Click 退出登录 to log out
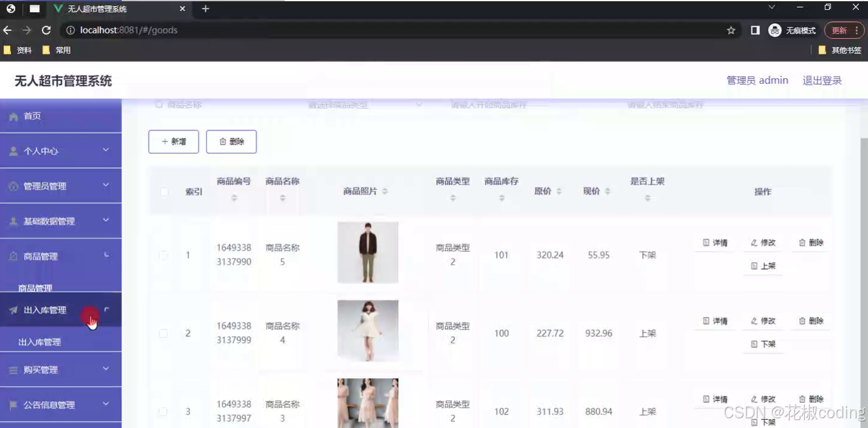The image size is (868, 428). coord(822,80)
